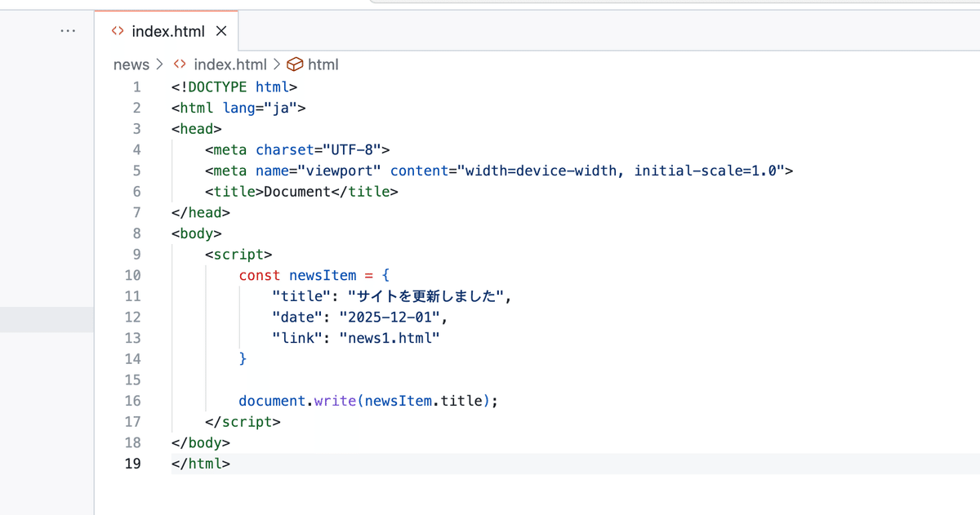Click the document.write call

pos(368,401)
